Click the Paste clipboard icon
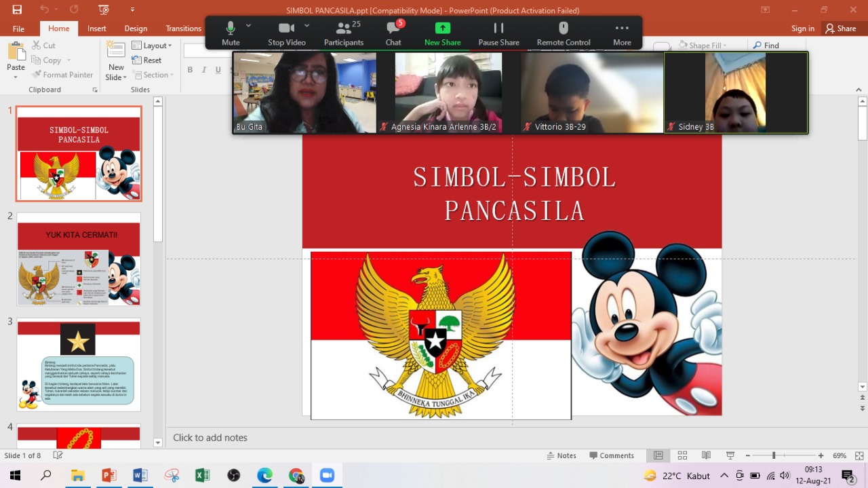The height and width of the screenshot is (488, 868). click(x=16, y=52)
